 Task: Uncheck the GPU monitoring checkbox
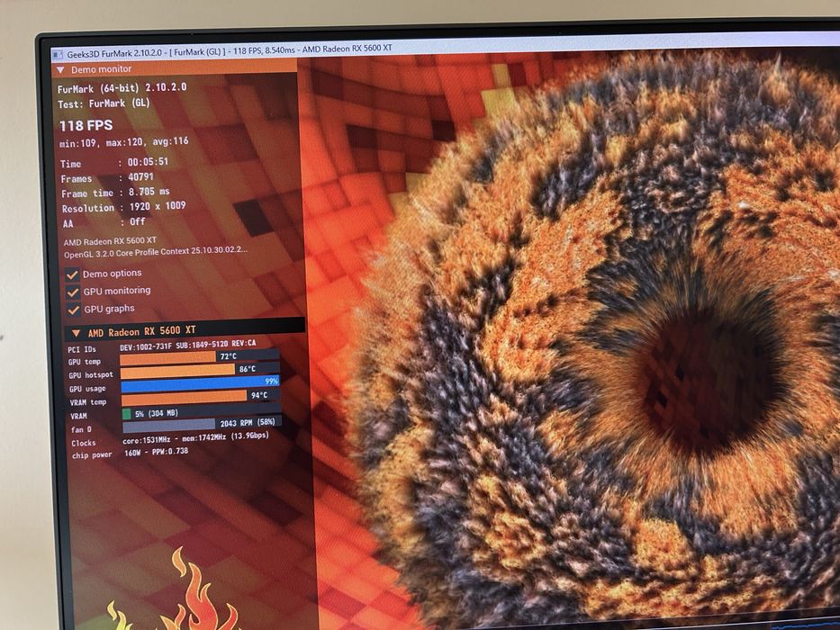(72, 292)
